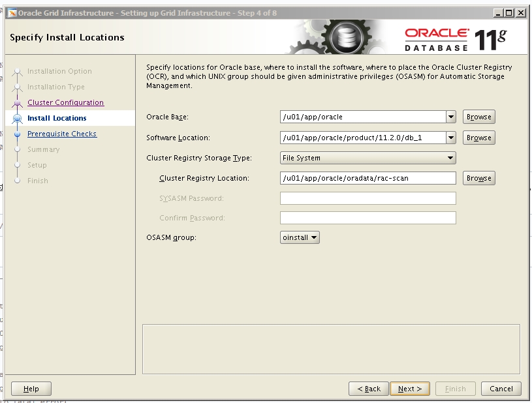This screenshot has width=532, height=403.
Task: Click the message area at the bottom
Action: pos(331,350)
